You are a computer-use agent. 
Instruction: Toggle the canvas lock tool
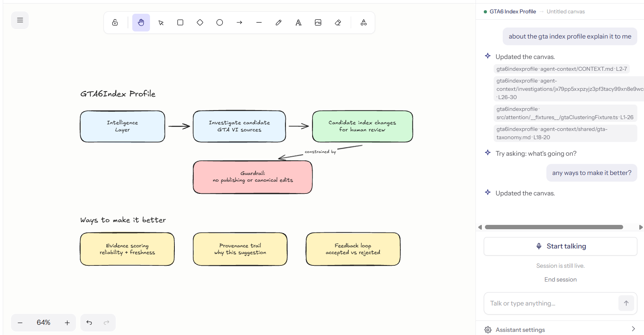pos(115,22)
